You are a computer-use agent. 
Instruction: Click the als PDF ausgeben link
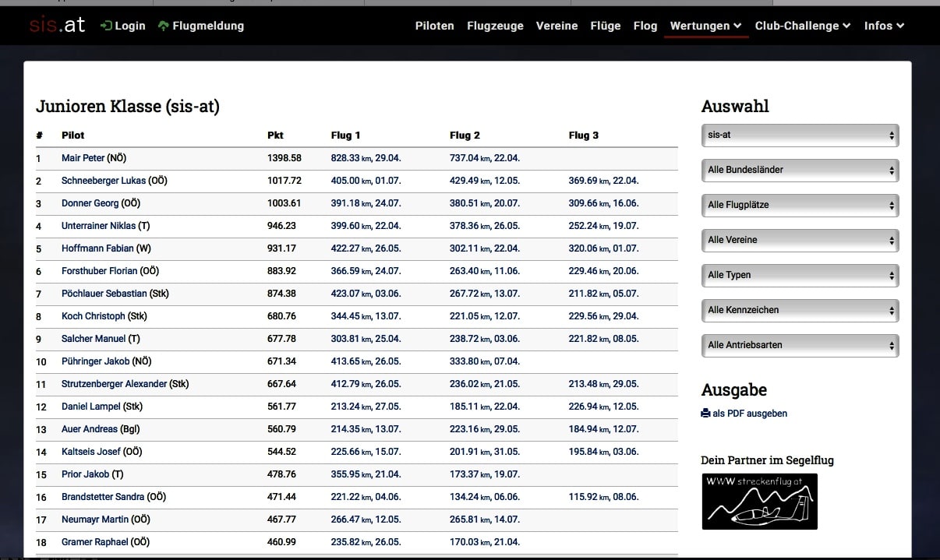click(749, 414)
